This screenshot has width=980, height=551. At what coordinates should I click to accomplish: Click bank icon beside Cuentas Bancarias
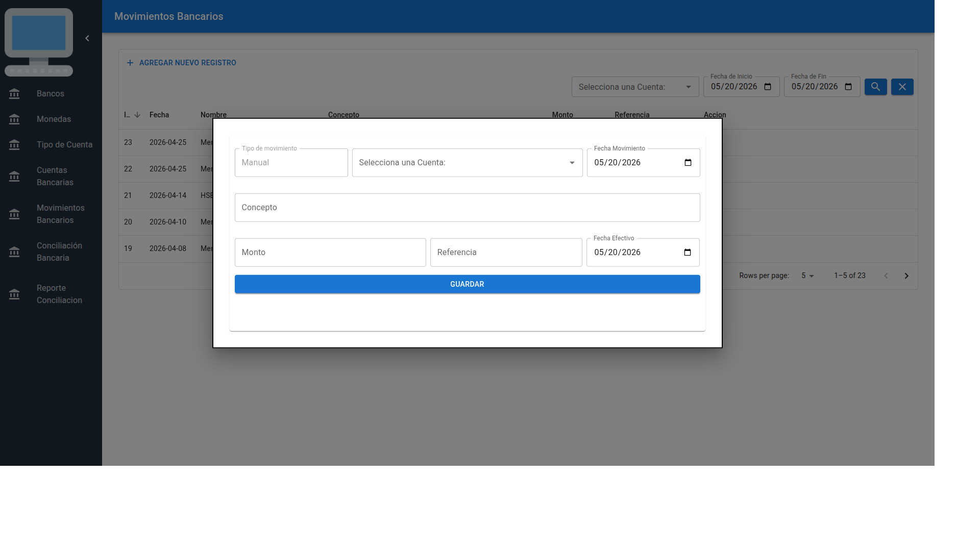point(14,177)
